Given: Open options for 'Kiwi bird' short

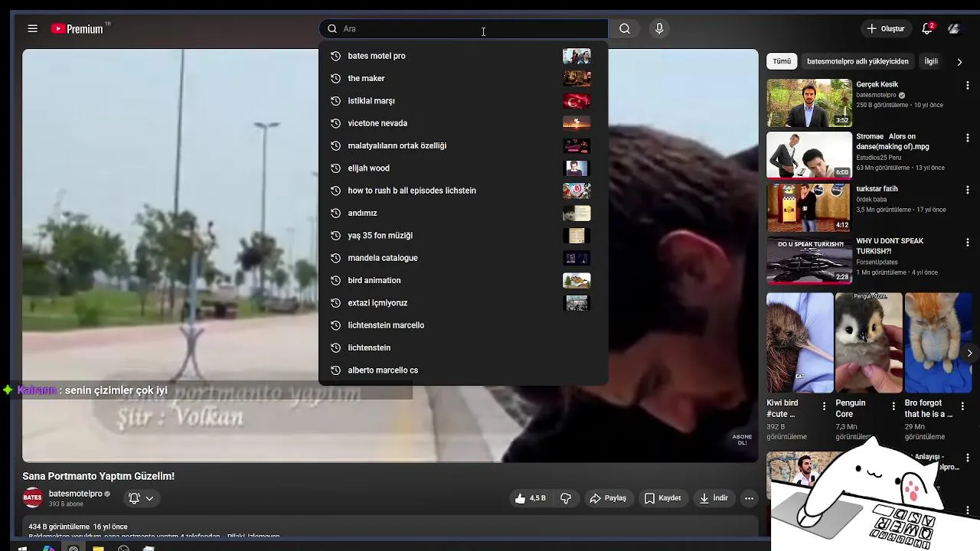Looking at the screenshot, I should (825, 406).
